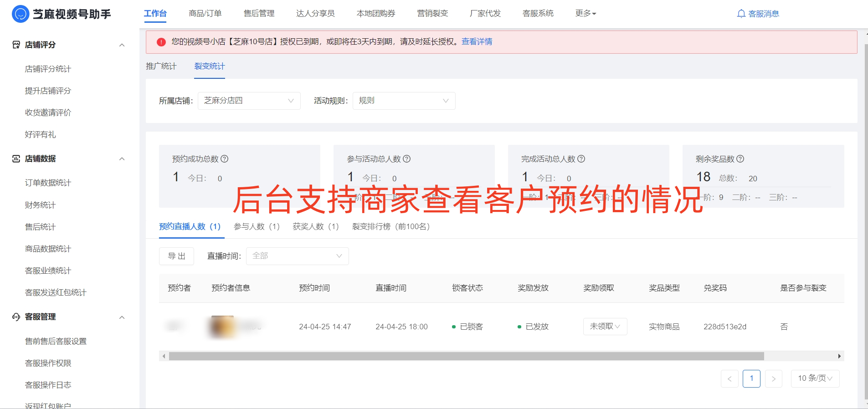Click horizontal scrollbar right arrow
This screenshot has width=868, height=409.
pyautogui.click(x=839, y=356)
